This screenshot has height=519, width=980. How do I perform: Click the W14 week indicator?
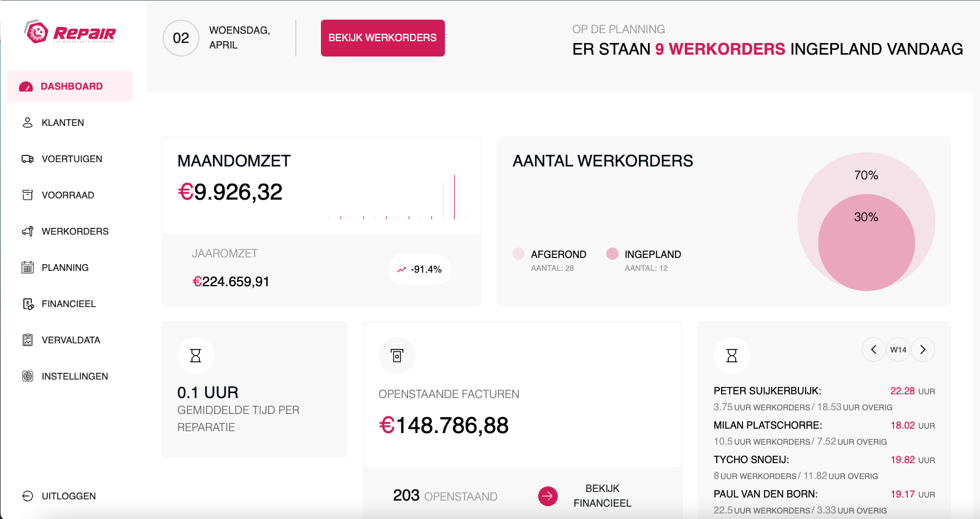(898, 349)
